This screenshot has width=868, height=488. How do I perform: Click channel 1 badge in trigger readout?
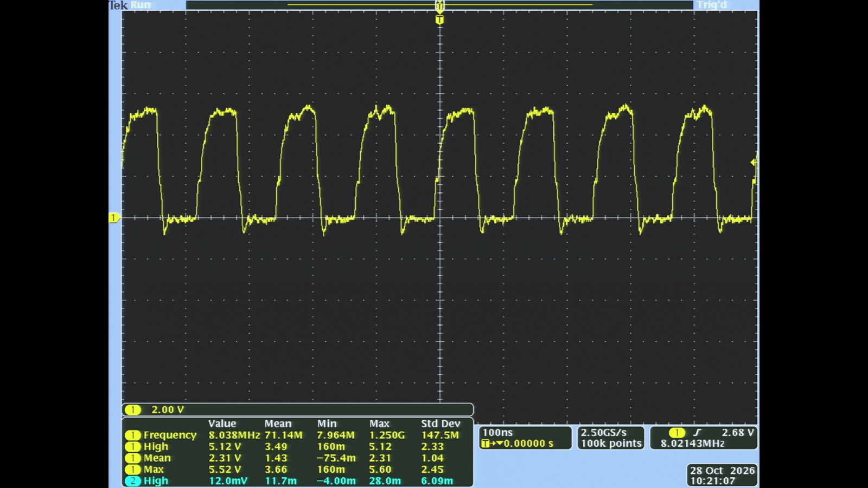pyautogui.click(x=676, y=433)
